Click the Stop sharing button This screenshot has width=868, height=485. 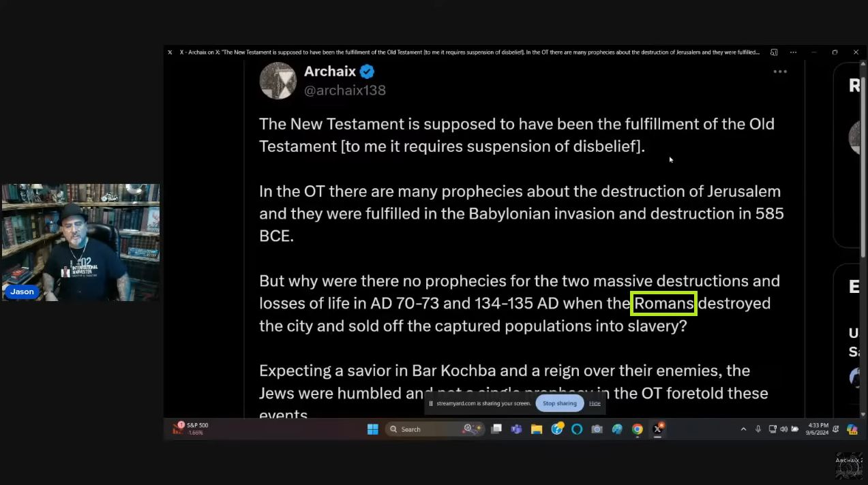coord(559,403)
